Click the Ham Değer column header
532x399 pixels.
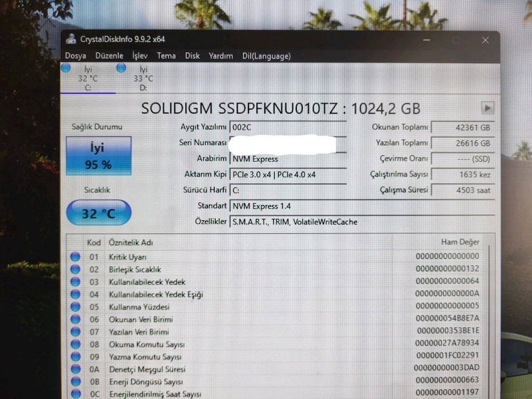coord(460,242)
